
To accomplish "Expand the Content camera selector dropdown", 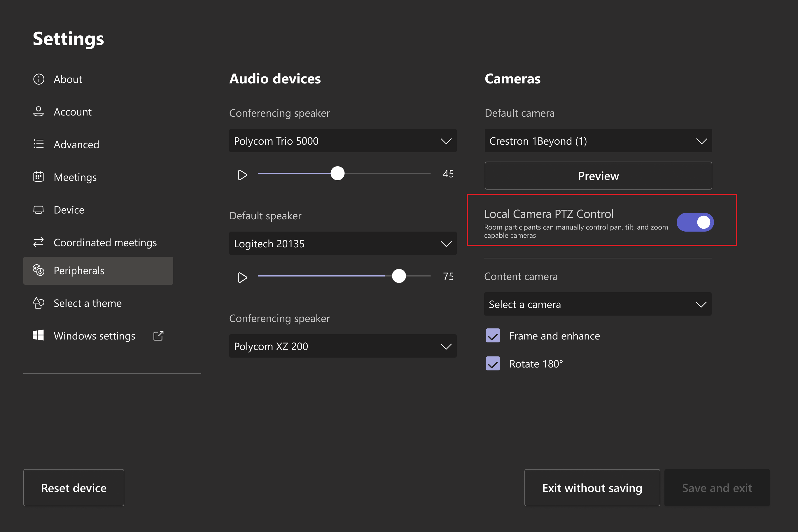I will click(x=598, y=304).
